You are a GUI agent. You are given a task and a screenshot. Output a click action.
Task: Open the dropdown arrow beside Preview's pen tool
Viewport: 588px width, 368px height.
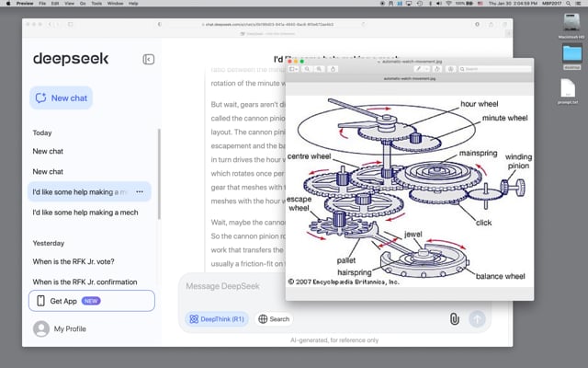pyautogui.click(x=426, y=69)
